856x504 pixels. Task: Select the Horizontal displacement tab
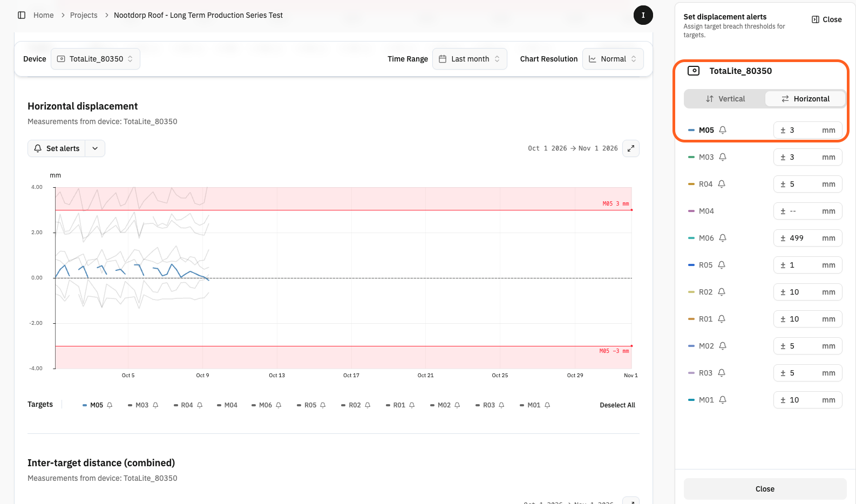tap(805, 99)
